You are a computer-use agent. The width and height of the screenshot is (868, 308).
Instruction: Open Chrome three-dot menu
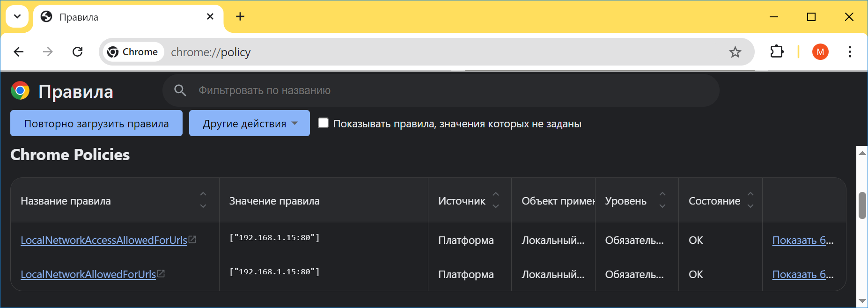(x=850, y=52)
